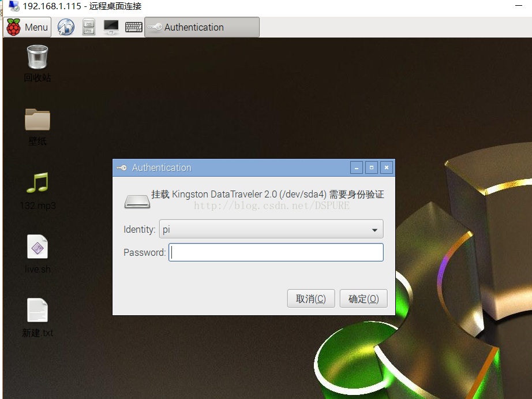This screenshot has height=399, width=532.
Task: Confirm with the 确定(O) button
Action: pyautogui.click(x=364, y=299)
